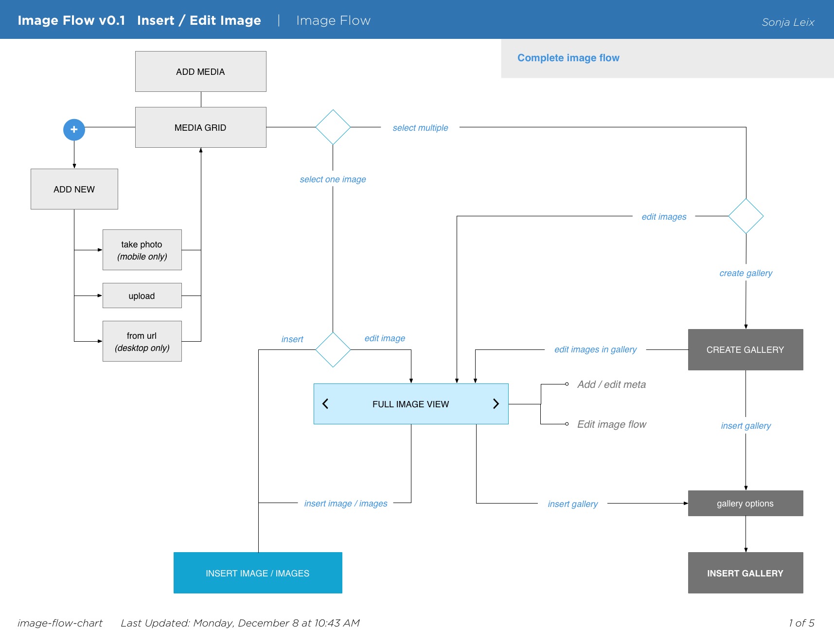Click the 'select one image' label
Image resolution: width=834 pixels, height=644 pixels.
333,179
